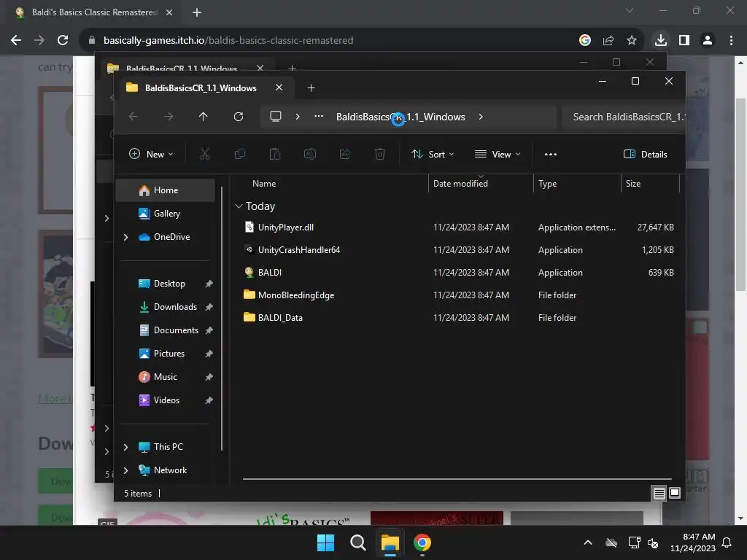Sort by Size column header

tap(633, 184)
